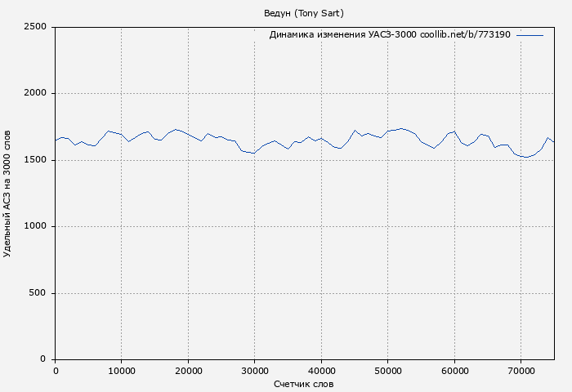Click the blue legend line sample
This screenshot has height=392, width=572.
[x=530, y=35]
